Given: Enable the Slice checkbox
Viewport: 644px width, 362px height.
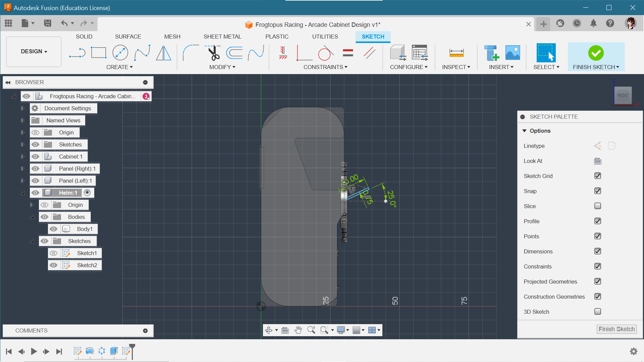Looking at the screenshot, I should [597, 206].
